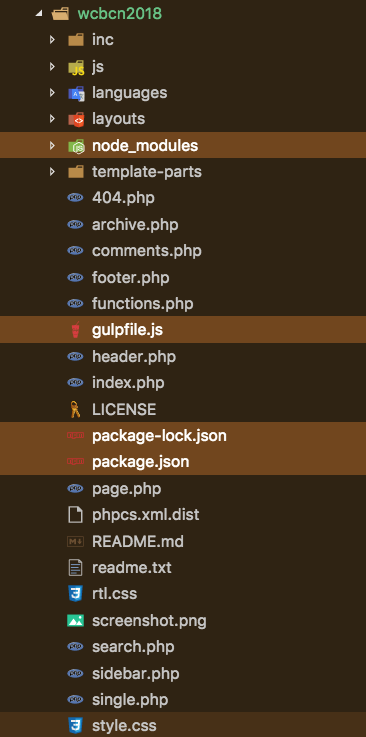Expand the layouts folder disclosure triangle
366x737 pixels.
pyautogui.click(x=52, y=119)
